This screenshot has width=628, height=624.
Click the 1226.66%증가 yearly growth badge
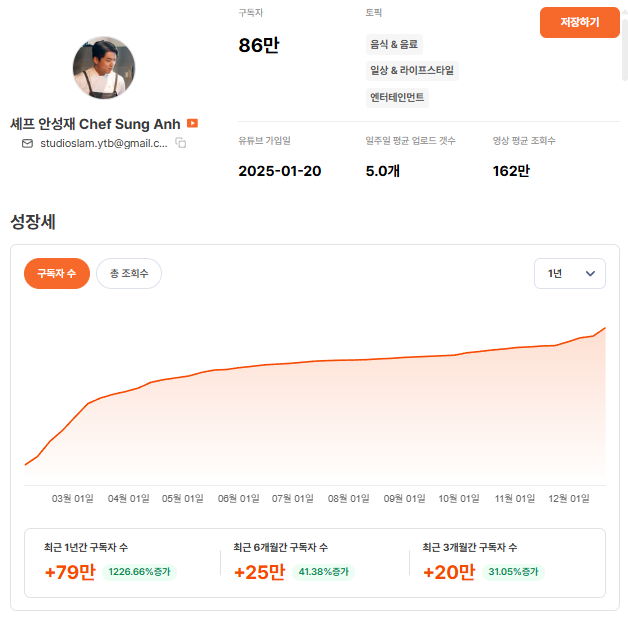click(x=139, y=572)
